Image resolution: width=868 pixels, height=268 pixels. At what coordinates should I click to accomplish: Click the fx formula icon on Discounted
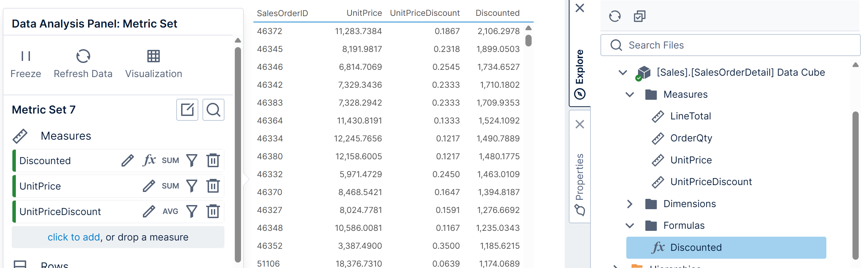coord(149,160)
